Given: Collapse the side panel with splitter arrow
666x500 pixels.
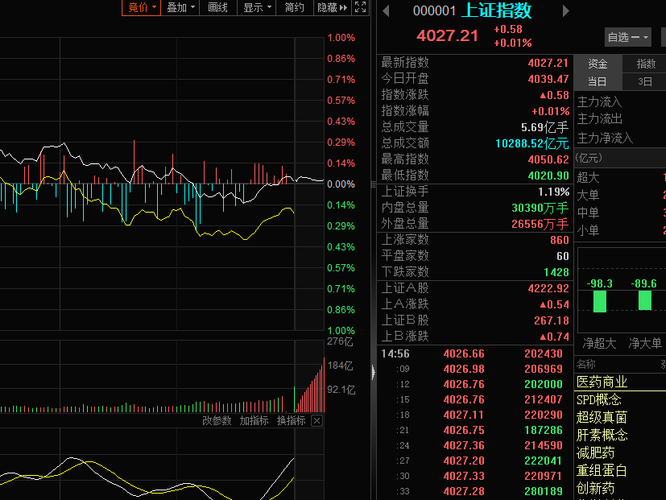Looking at the screenshot, I should point(373,373).
